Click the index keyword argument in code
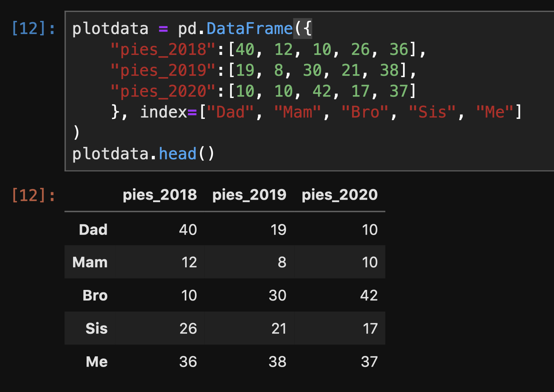The image size is (554, 392). (x=164, y=112)
